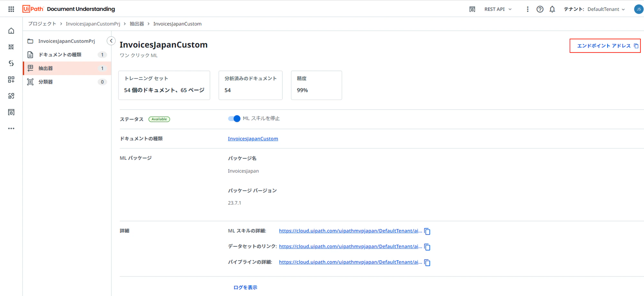The image size is (644, 296).
Task: Click the extractor icon beside 抽出器
Action: point(30,68)
